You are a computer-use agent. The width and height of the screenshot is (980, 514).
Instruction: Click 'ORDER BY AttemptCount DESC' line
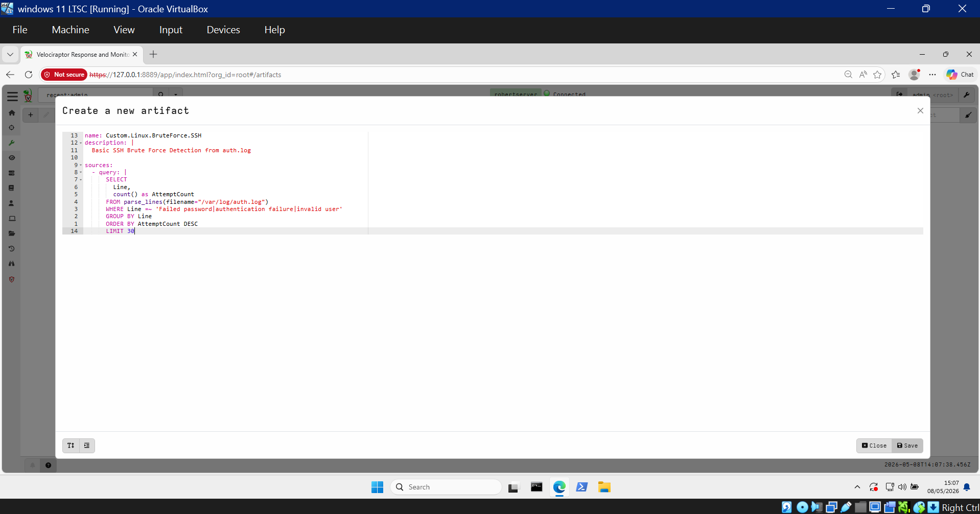pos(152,224)
